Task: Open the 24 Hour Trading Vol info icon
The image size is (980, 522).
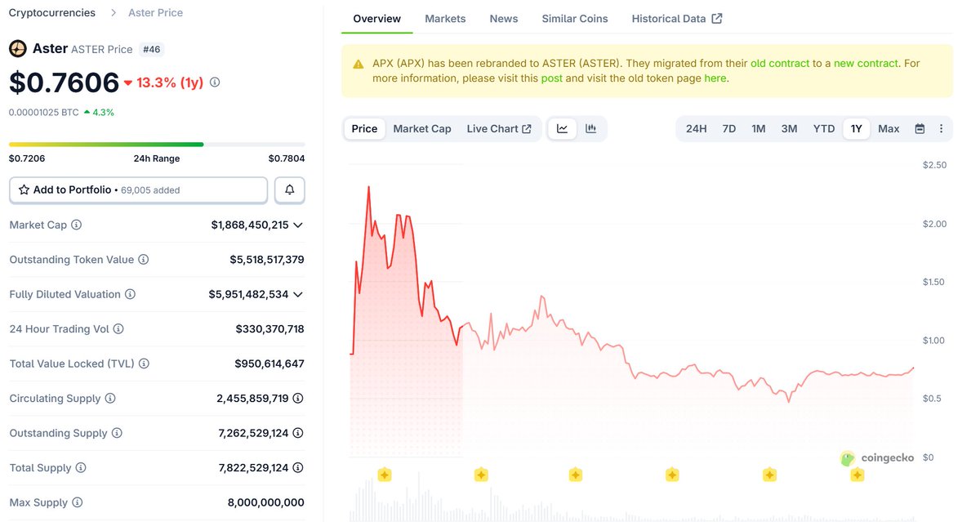Action: coord(118,329)
